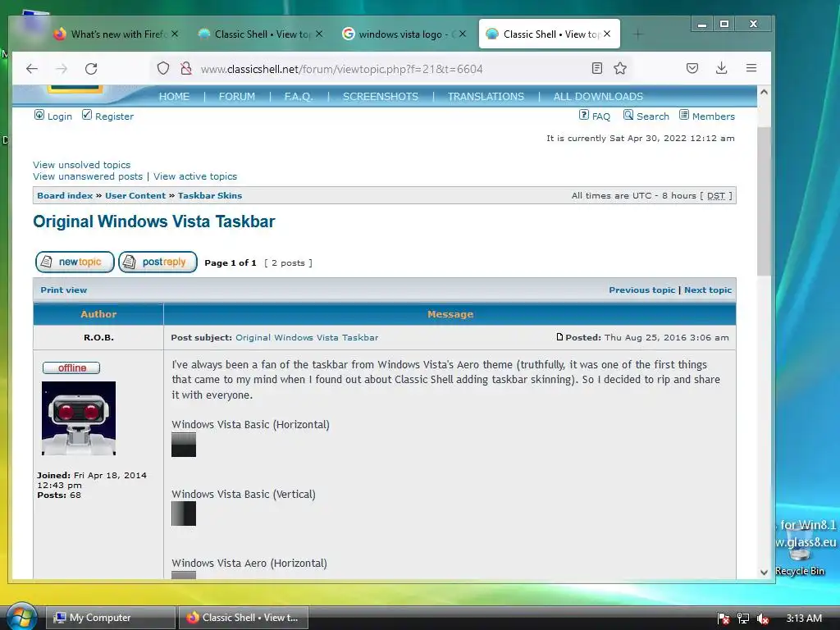Click author name R.O.B.
Viewport: 840px width, 630px height.
coord(98,337)
